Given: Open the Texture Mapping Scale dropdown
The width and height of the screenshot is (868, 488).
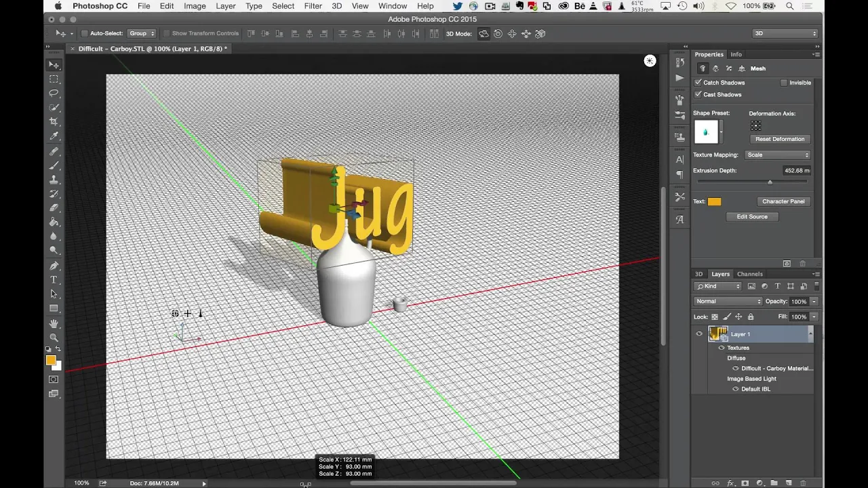Looking at the screenshot, I should 778,155.
